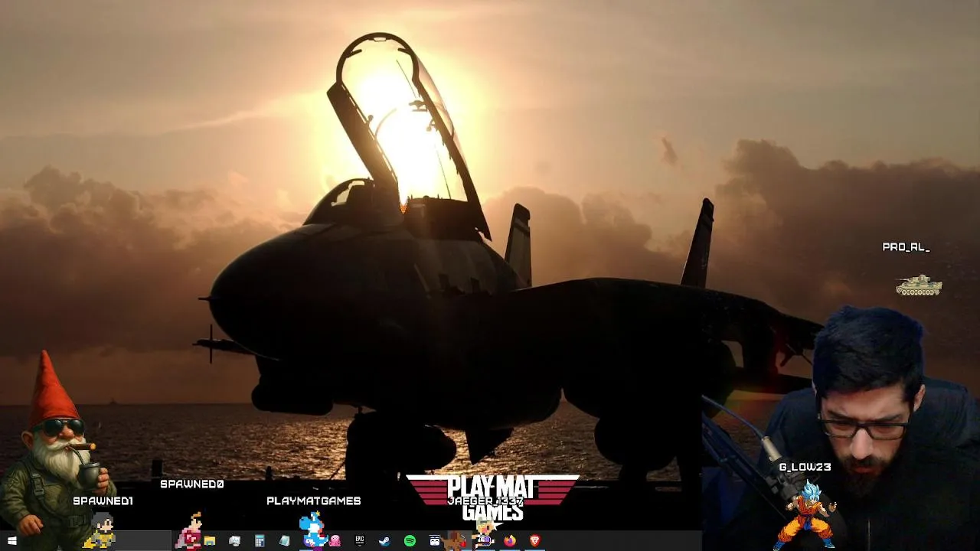Click the PLAYMATGAMES username label
Viewport: 980px width, 551px height.
(313, 500)
